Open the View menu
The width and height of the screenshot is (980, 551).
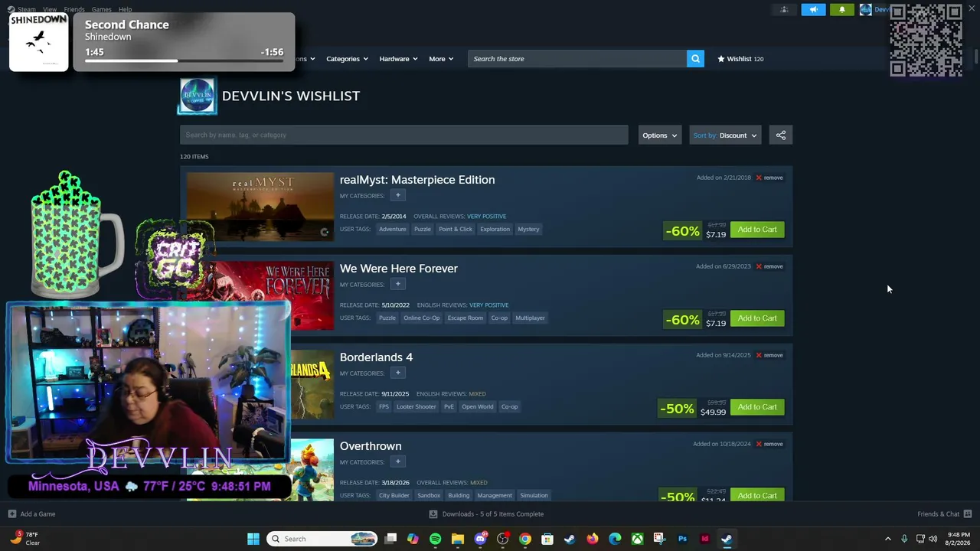click(50, 10)
